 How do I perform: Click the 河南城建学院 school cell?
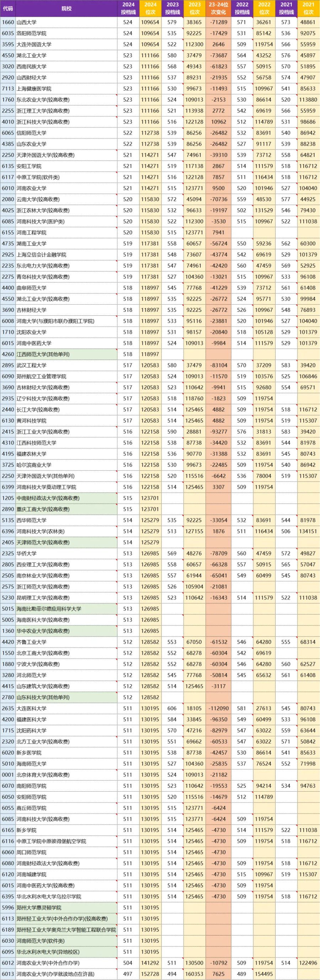pos(66,874)
